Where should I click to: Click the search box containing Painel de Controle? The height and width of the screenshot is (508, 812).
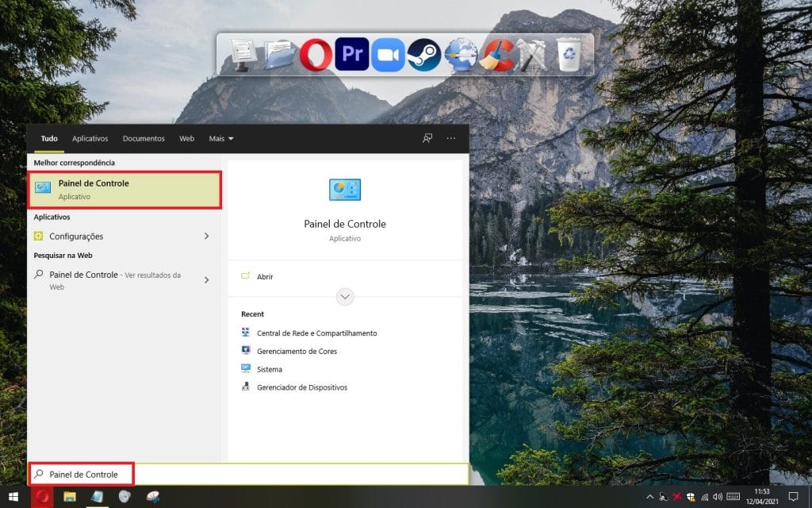(248, 475)
